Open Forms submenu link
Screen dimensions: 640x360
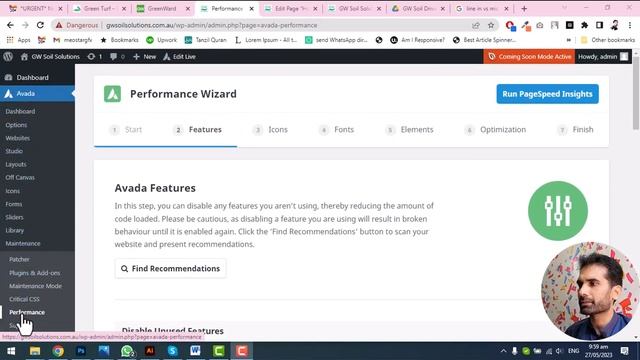13,204
